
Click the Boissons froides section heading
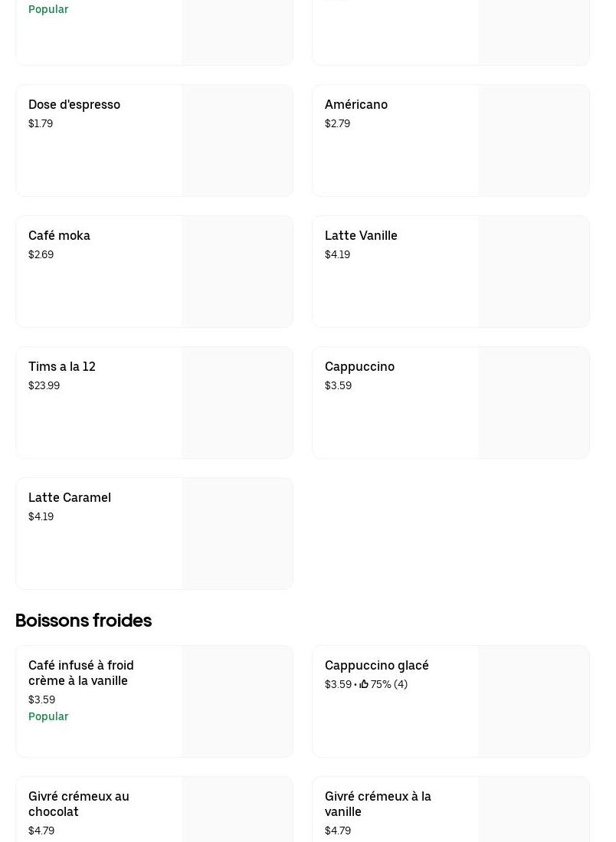point(84,620)
